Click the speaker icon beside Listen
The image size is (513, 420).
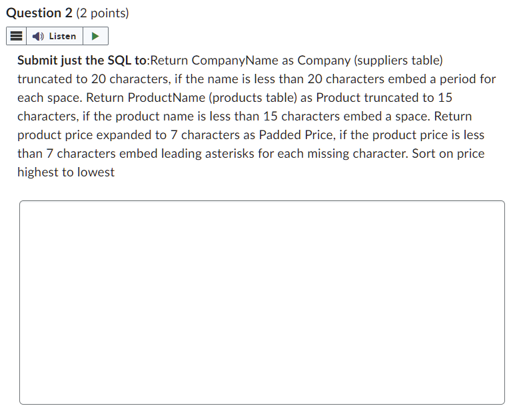[38, 37]
